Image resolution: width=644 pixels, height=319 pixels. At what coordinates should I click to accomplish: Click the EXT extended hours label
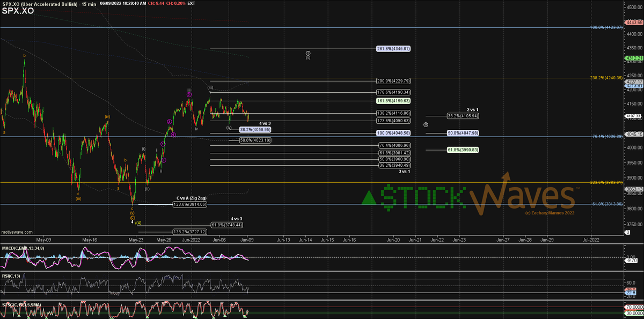click(x=192, y=3)
